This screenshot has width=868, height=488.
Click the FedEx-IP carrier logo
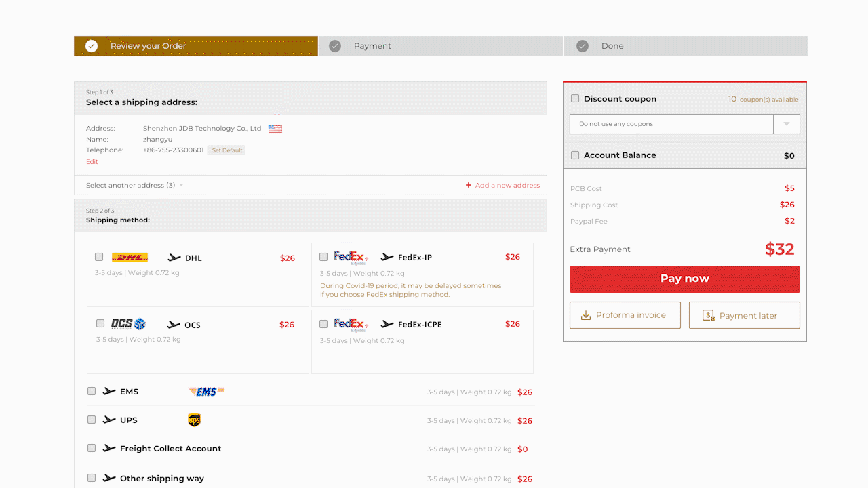[x=351, y=257]
